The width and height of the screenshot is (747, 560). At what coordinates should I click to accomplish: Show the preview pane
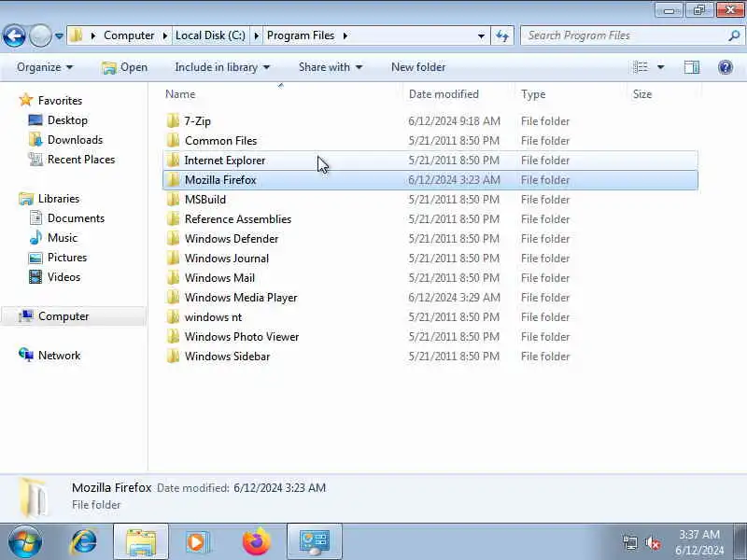pyautogui.click(x=692, y=67)
